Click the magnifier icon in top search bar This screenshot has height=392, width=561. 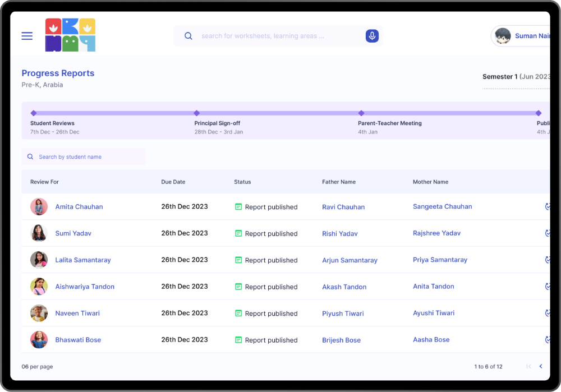pyautogui.click(x=188, y=36)
